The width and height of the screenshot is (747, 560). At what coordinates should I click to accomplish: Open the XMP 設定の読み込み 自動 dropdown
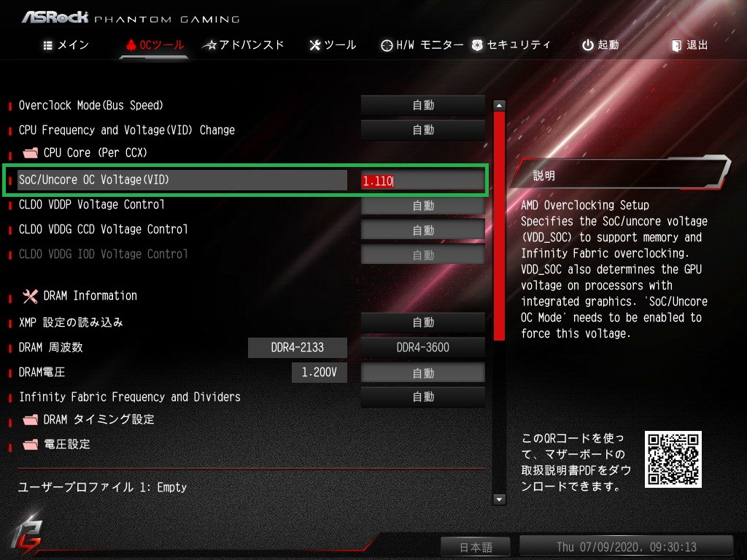tap(423, 322)
